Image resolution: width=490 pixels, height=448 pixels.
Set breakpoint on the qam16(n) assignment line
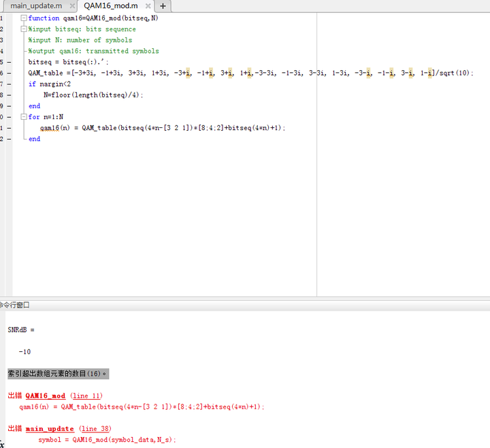pyautogui.click(x=9, y=128)
